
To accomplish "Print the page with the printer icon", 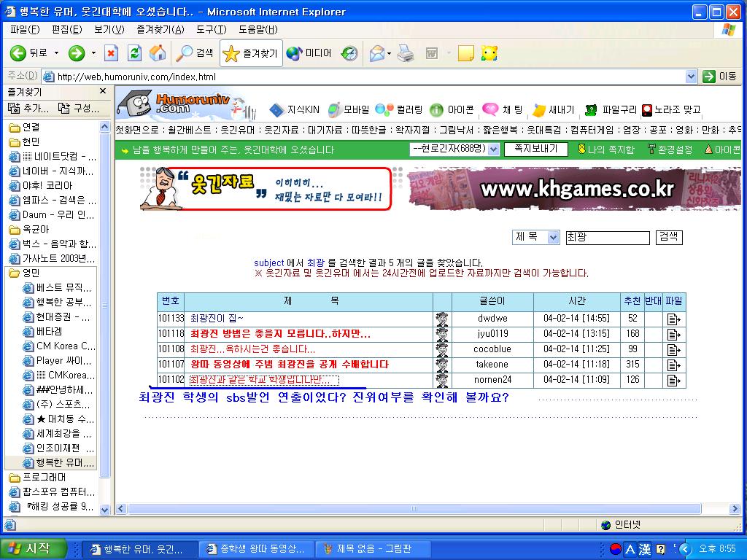I will click(406, 52).
